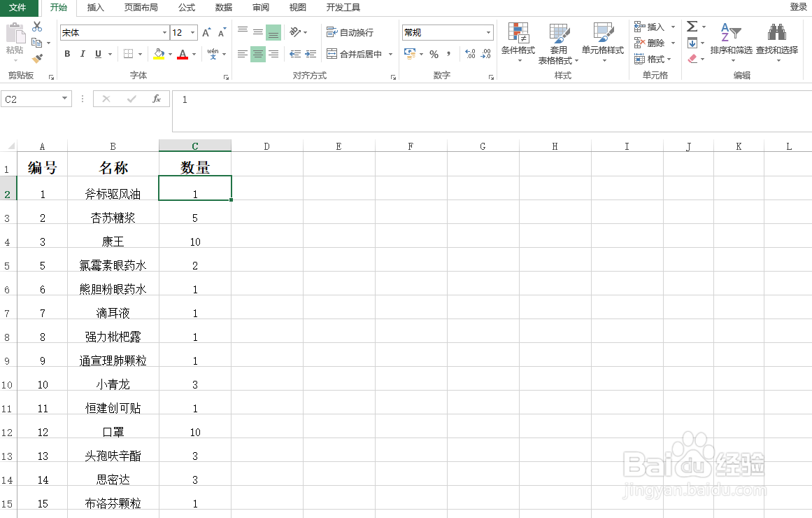
Task: Select the Format Painter brush
Action: click(x=37, y=59)
